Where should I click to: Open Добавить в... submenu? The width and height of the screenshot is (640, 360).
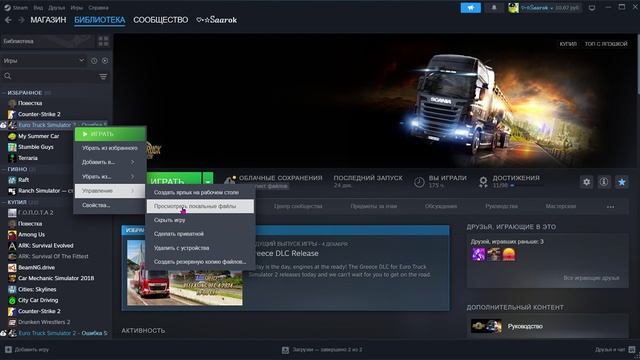coord(110,162)
